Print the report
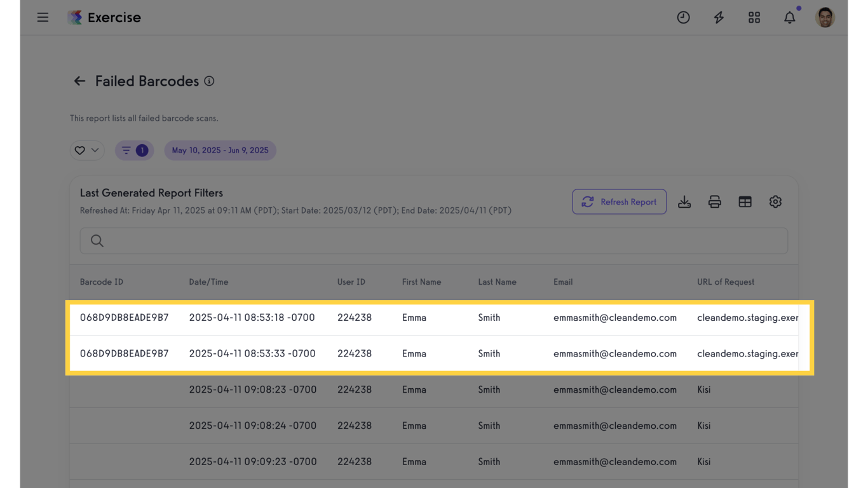868x488 pixels. click(715, 202)
